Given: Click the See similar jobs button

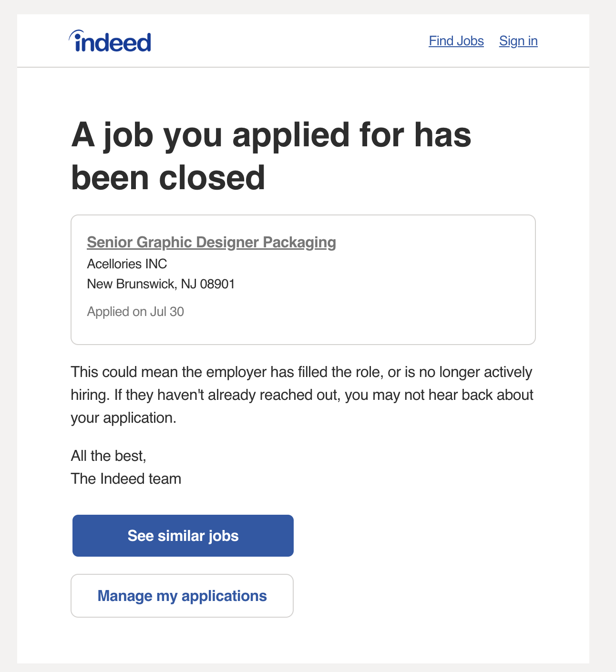Looking at the screenshot, I should coord(183,536).
